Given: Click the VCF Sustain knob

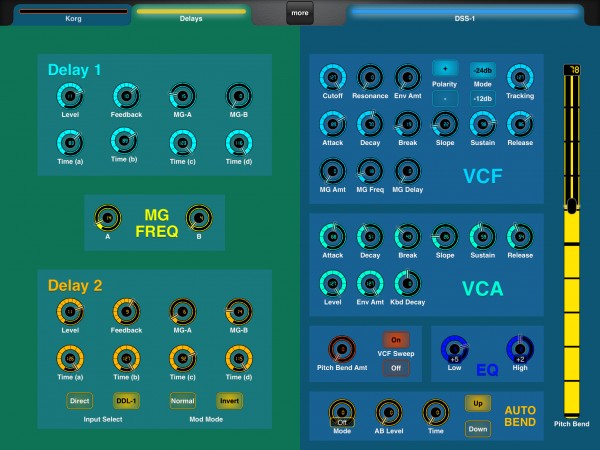Looking at the screenshot, I should coord(483,124).
